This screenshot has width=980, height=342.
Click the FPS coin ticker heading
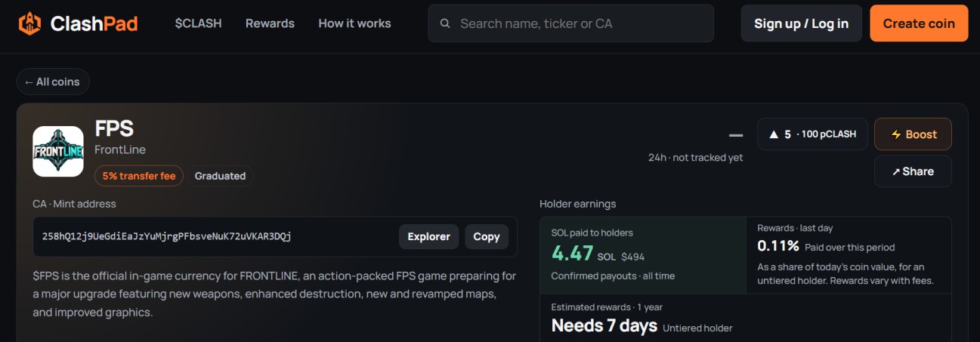pyautogui.click(x=114, y=128)
